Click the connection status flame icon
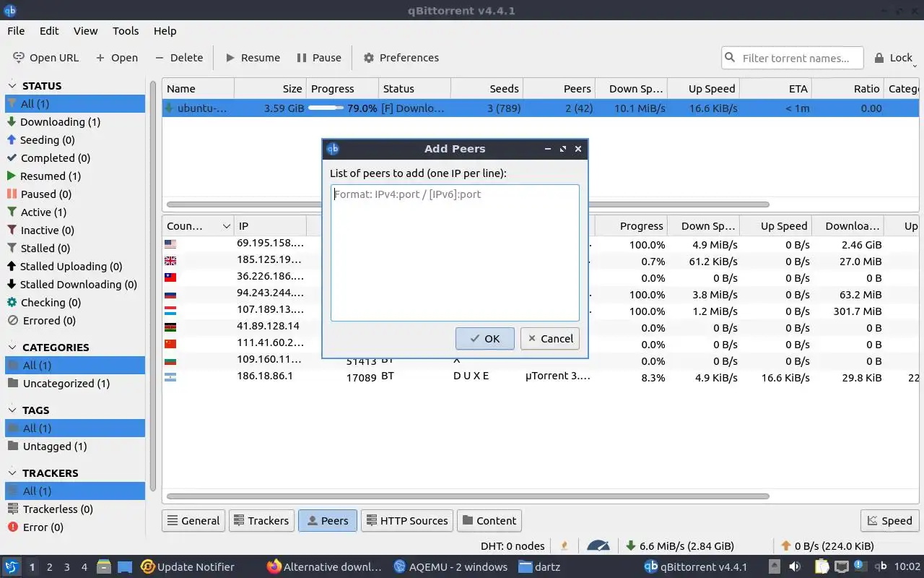Image resolution: width=924 pixels, height=578 pixels. click(565, 545)
